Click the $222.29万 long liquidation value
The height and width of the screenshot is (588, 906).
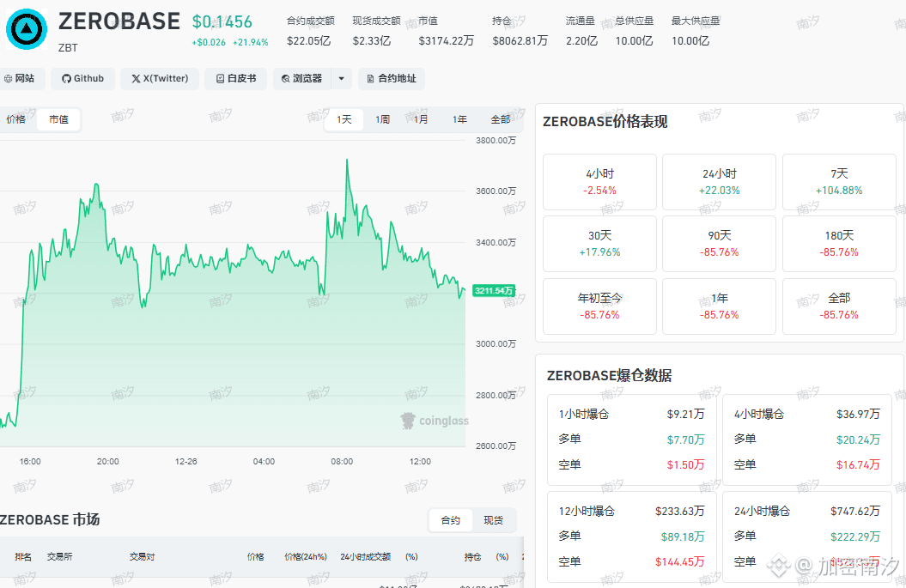tap(855, 536)
